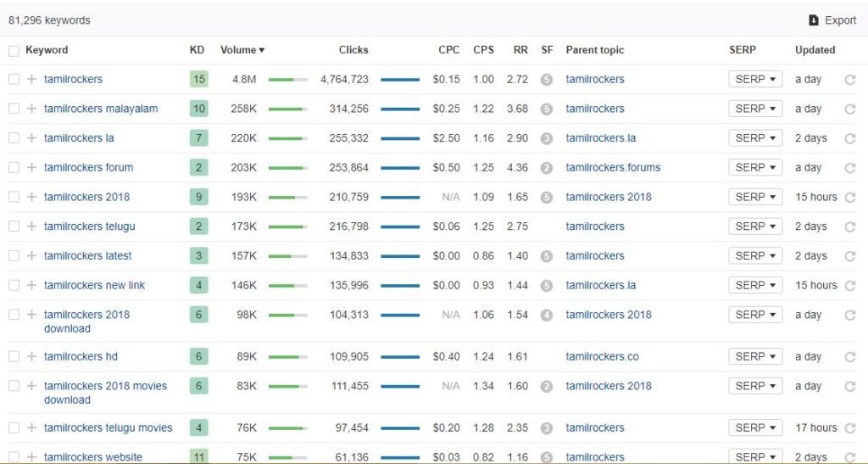Sort table by Volume column
Viewport: 868px width, 464px height.
click(x=242, y=50)
